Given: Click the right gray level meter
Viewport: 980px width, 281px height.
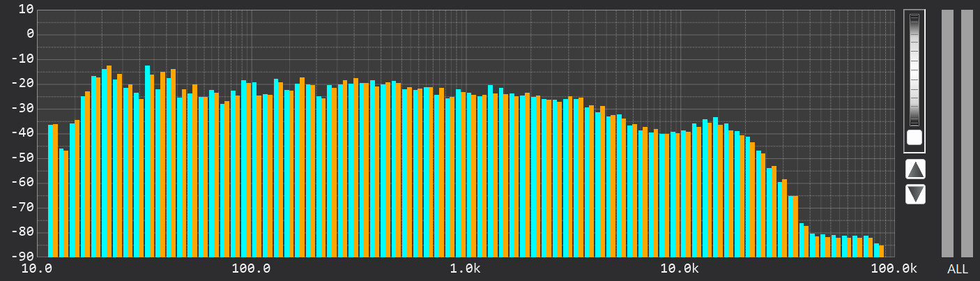Looking at the screenshot, I should coord(967,133).
